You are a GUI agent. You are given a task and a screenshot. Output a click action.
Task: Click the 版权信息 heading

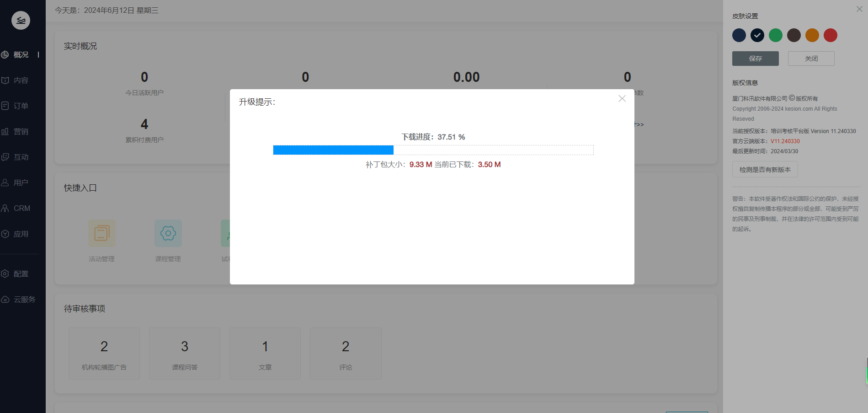[x=745, y=83]
